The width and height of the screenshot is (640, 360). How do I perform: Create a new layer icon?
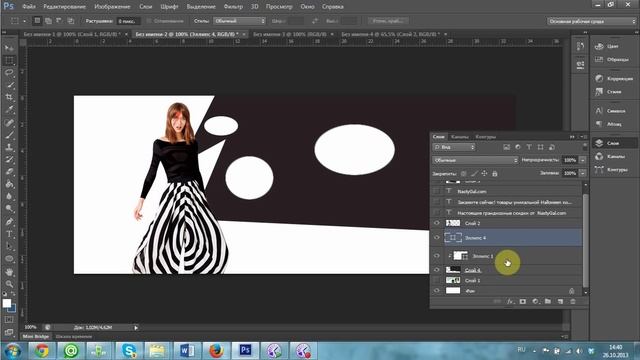point(560,301)
